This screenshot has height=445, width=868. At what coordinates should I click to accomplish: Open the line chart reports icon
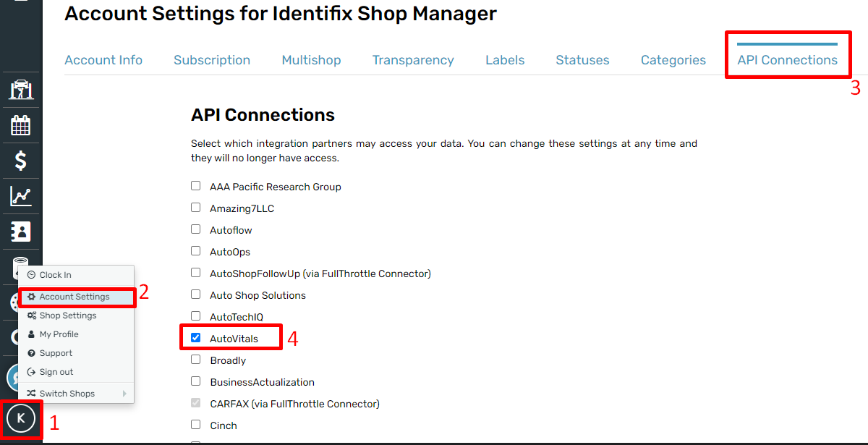[21, 196]
